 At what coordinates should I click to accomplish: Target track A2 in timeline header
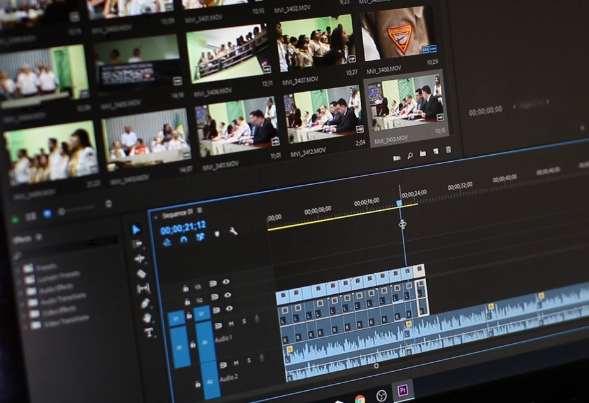tap(210, 381)
